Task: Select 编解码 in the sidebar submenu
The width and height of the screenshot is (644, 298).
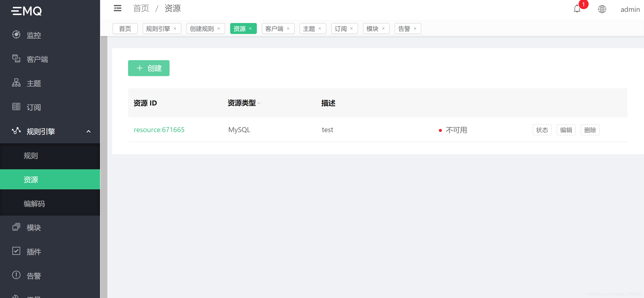Action: pos(34,204)
